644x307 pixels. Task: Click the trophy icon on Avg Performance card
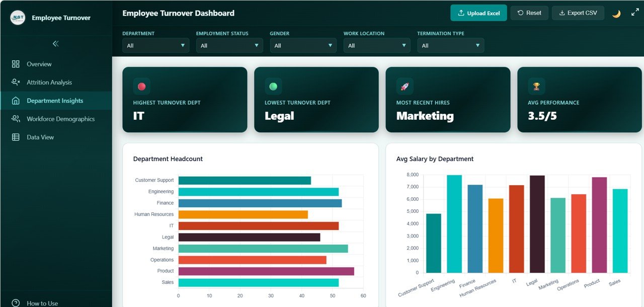coord(536,86)
